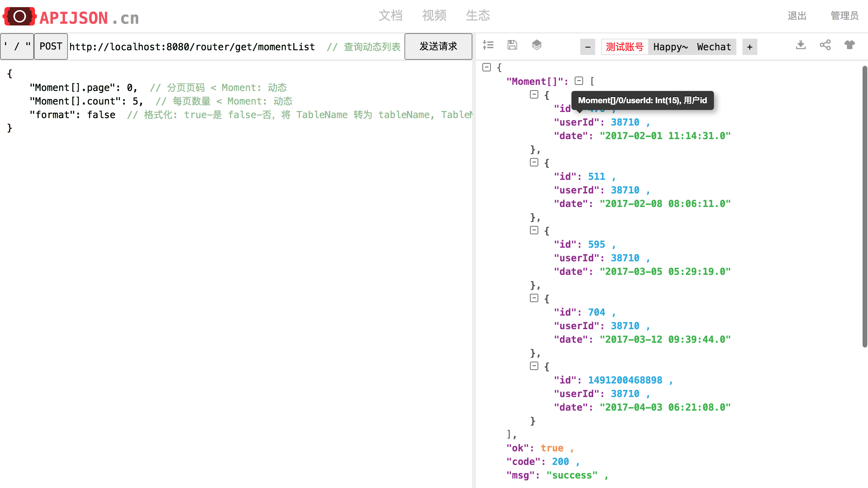Screen dimensions: 868x488
Task: Collapse Moment object with id 704
Action: 534,298
